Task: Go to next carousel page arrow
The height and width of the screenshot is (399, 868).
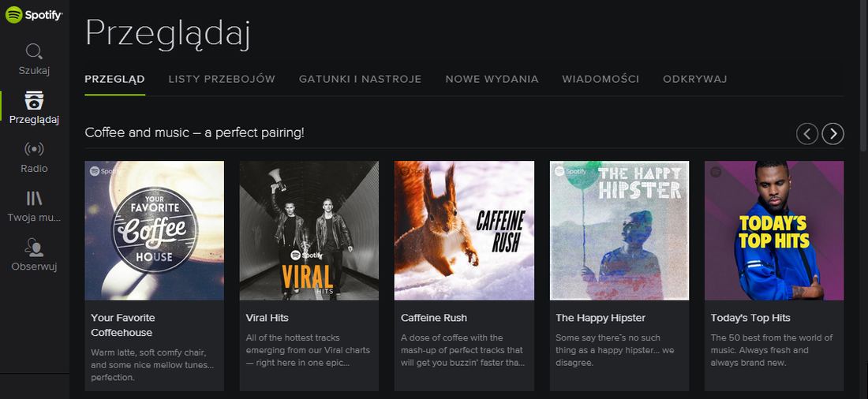Action: pos(833,133)
